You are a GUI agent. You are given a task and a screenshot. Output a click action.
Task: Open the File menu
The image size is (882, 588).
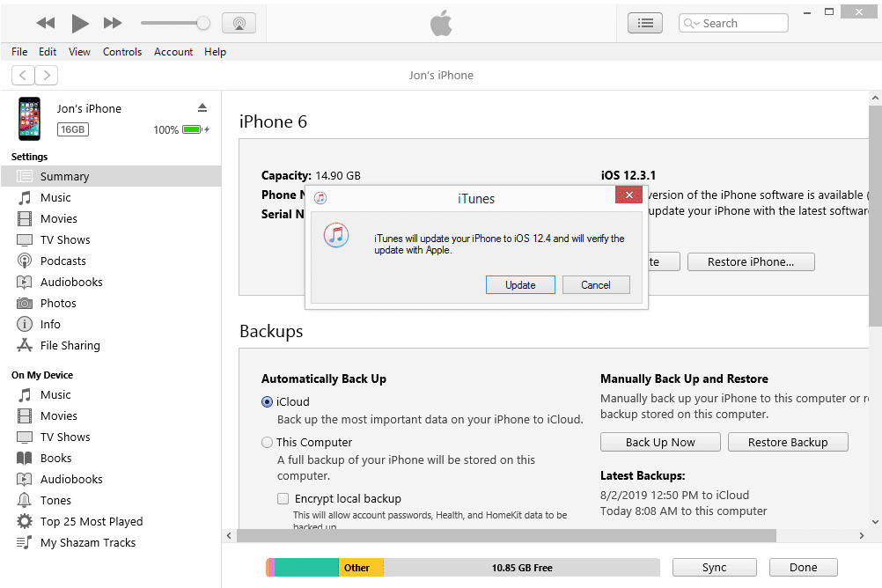[x=19, y=52]
